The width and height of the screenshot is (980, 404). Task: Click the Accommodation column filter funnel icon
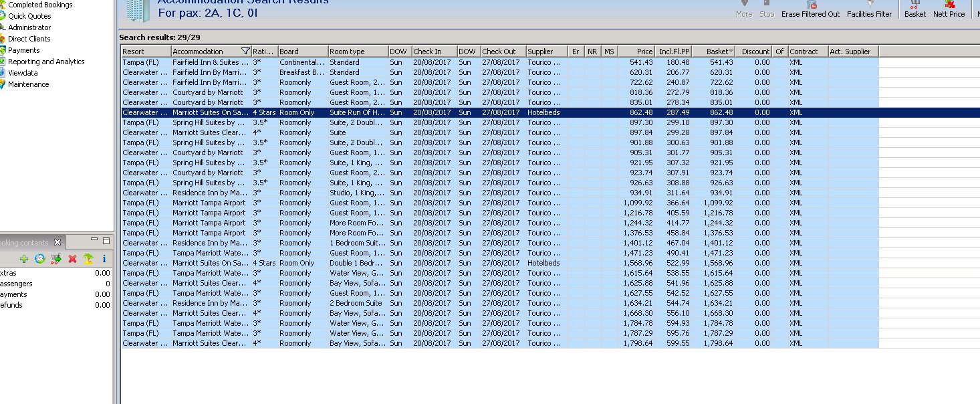pos(245,52)
